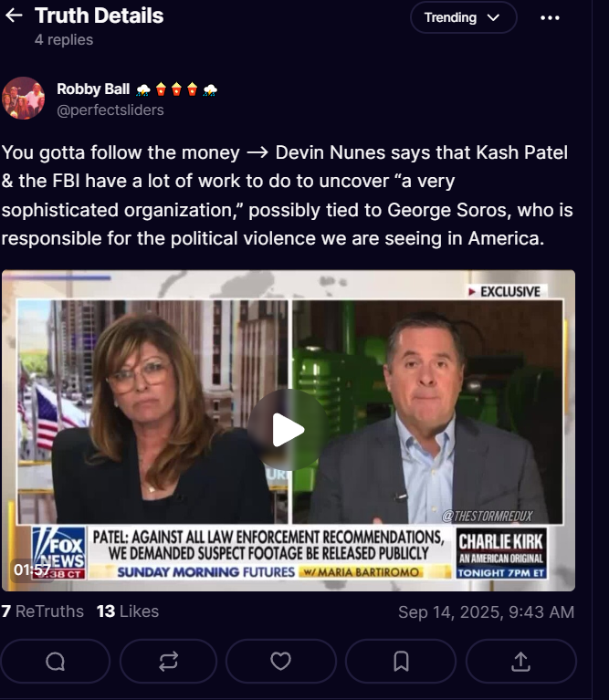The width and height of the screenshot is (609, 700).
Task: Open the Sep 14, 2025 timestamp link
Action: tap(486, 611)
